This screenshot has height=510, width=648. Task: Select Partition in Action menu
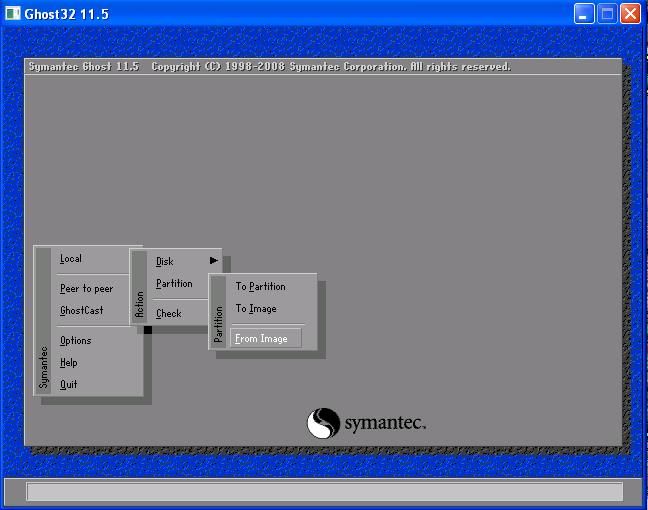click(174, 284)
